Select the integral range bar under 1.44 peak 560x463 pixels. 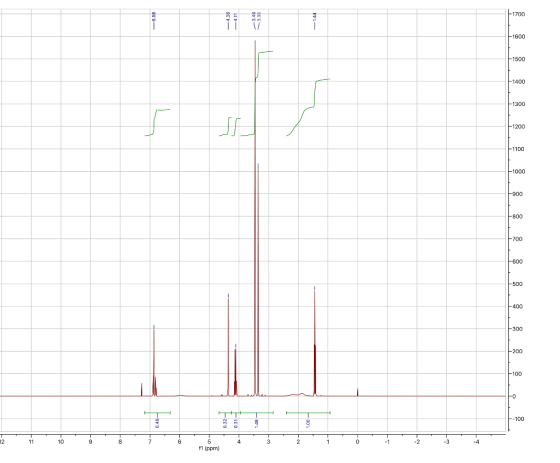[x=308, y=413]
